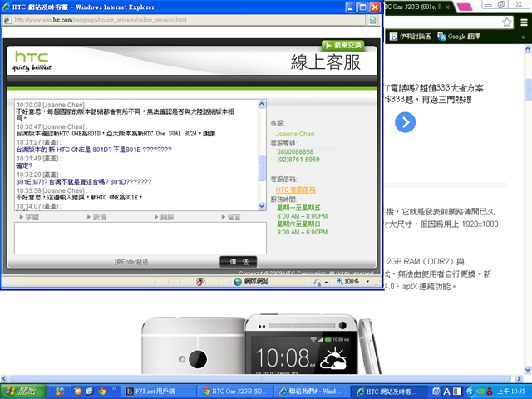Expand the Chrome bookmarks overflow chevron
The width and height of the screenshot is (532, 399).
(524, 37)
